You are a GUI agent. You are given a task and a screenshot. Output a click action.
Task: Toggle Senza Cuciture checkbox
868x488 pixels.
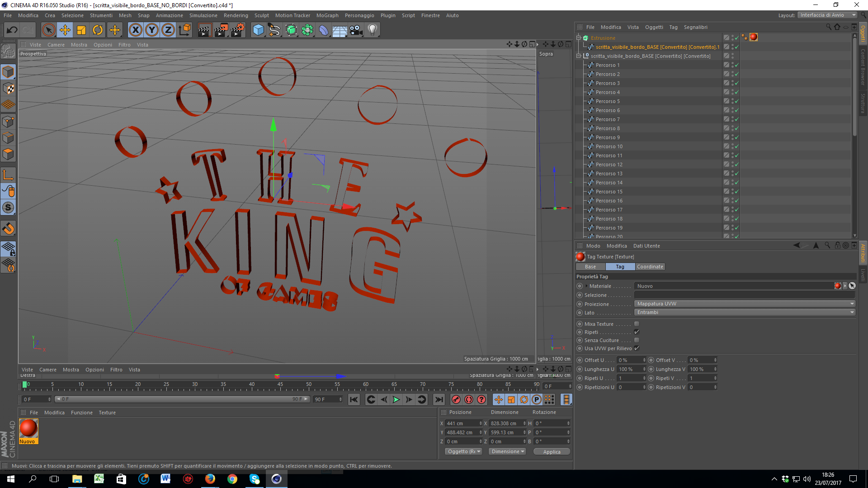pyautogui.click(x=637, y=340)
